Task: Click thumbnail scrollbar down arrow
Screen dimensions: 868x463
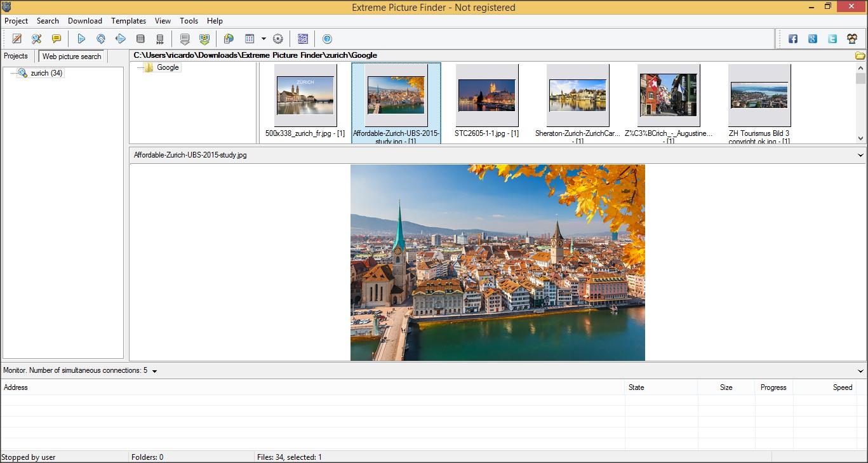Action: tap(861, 138)
